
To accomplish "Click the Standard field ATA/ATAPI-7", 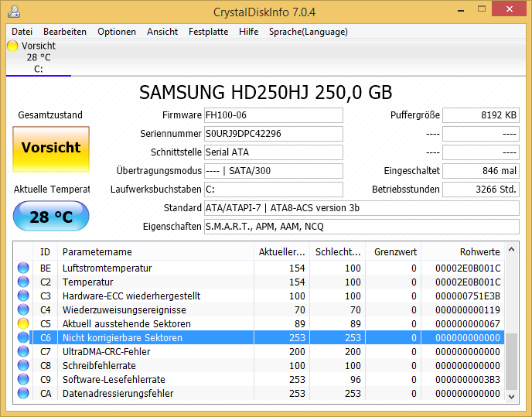I will tap(362, 208).
